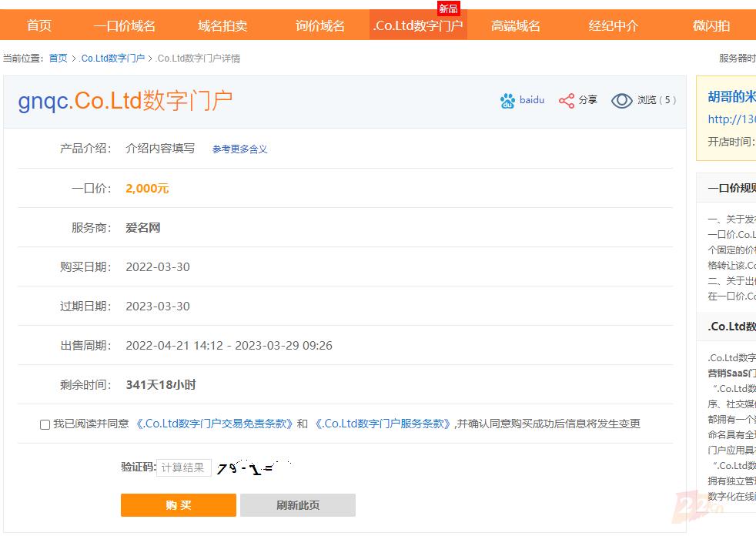
Task: Click the 分享 label
Action: [x=587, y=100]
